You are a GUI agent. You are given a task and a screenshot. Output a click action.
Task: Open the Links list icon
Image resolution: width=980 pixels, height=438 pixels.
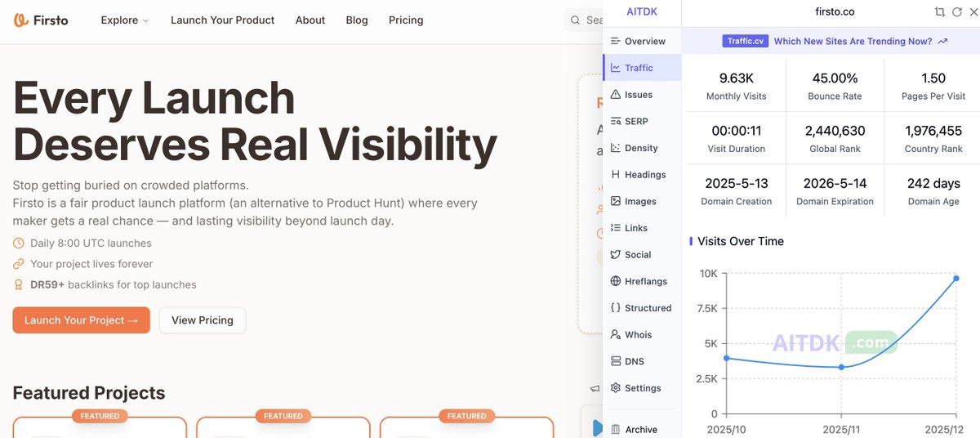point(616,228)
